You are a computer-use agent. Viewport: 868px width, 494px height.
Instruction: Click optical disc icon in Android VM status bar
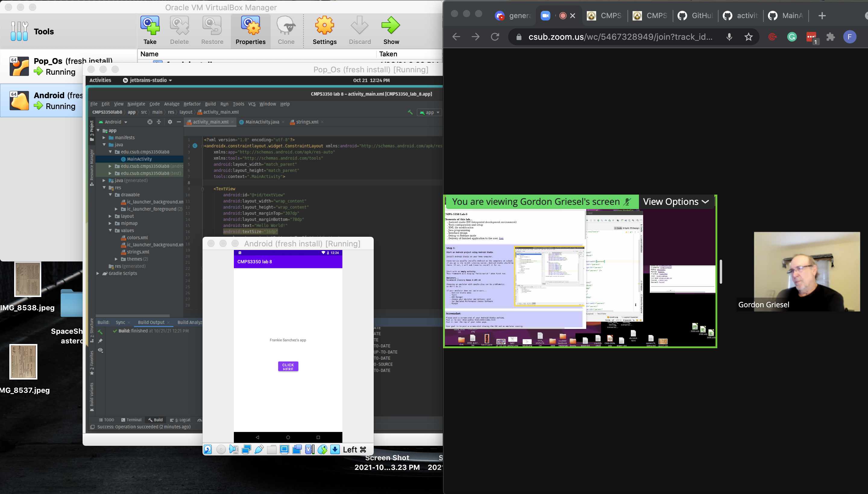(221, 449)
